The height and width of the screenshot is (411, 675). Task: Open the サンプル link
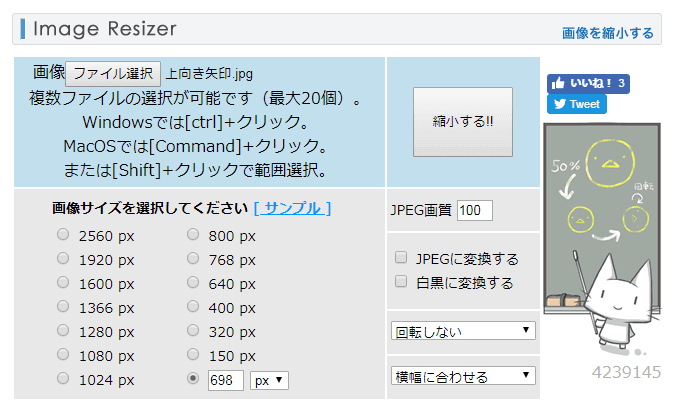293,208
